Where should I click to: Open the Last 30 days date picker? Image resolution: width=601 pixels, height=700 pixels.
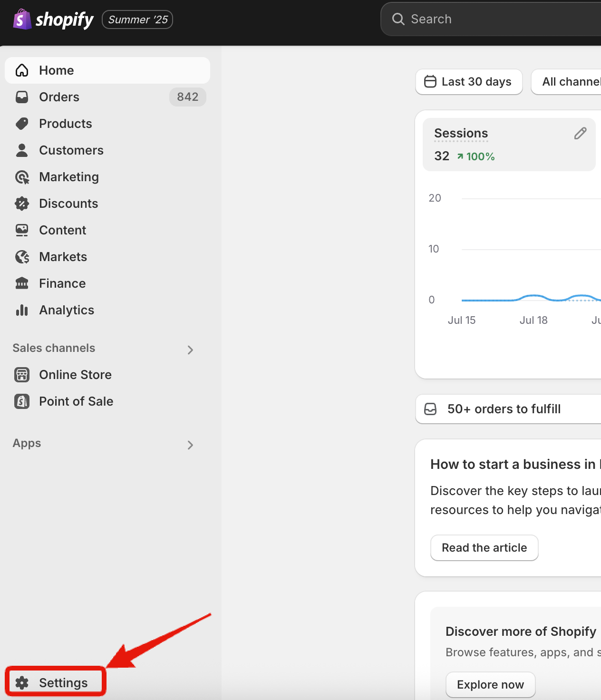(x=469, y=82)
